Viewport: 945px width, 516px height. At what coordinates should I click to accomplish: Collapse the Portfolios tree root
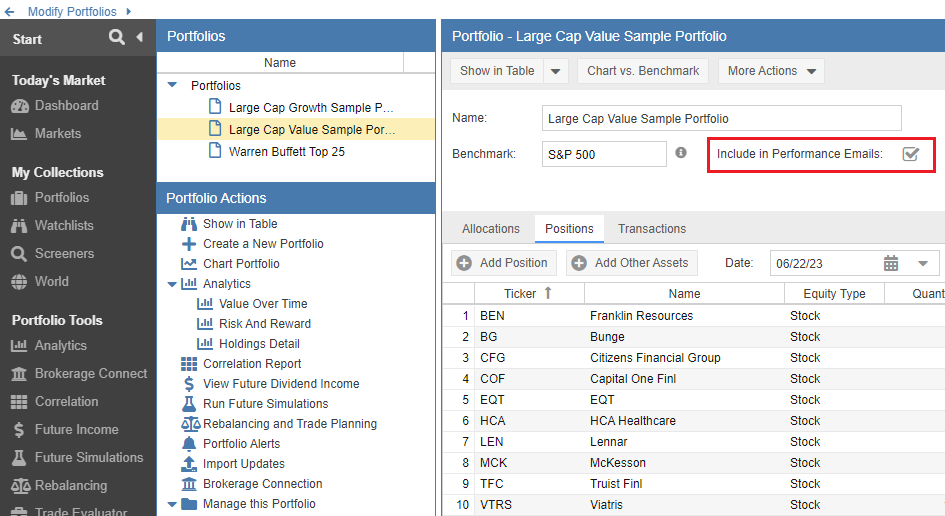pyautogui.click(x=172, y=85)
